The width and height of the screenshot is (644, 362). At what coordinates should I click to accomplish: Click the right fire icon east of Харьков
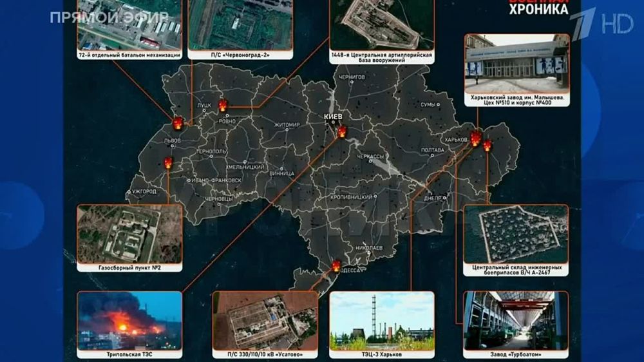(488, 146)
